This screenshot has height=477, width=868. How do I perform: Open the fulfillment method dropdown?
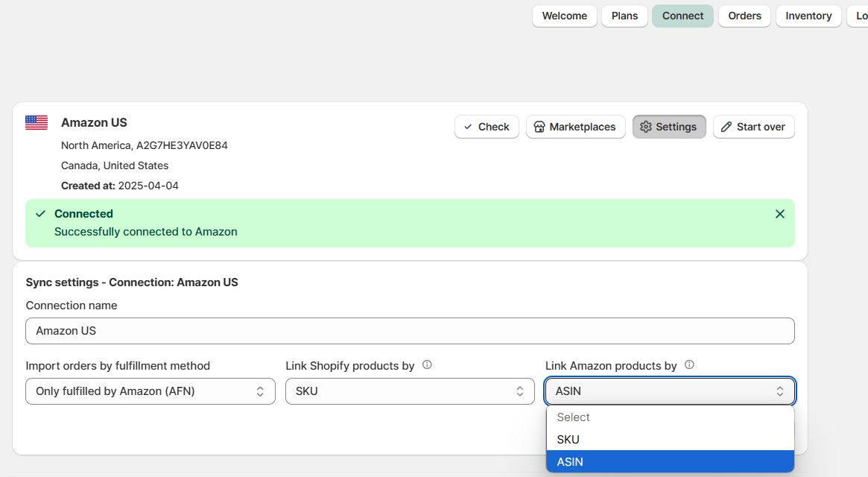[x=150, y=391]
